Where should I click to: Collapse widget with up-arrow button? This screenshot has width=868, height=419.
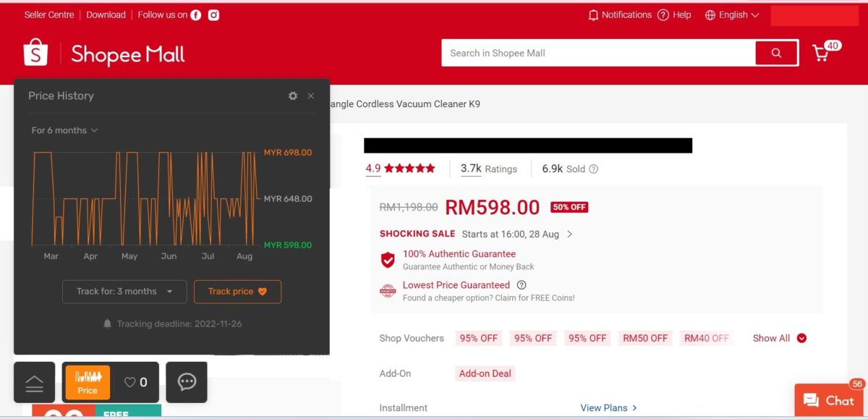point(35,382)
